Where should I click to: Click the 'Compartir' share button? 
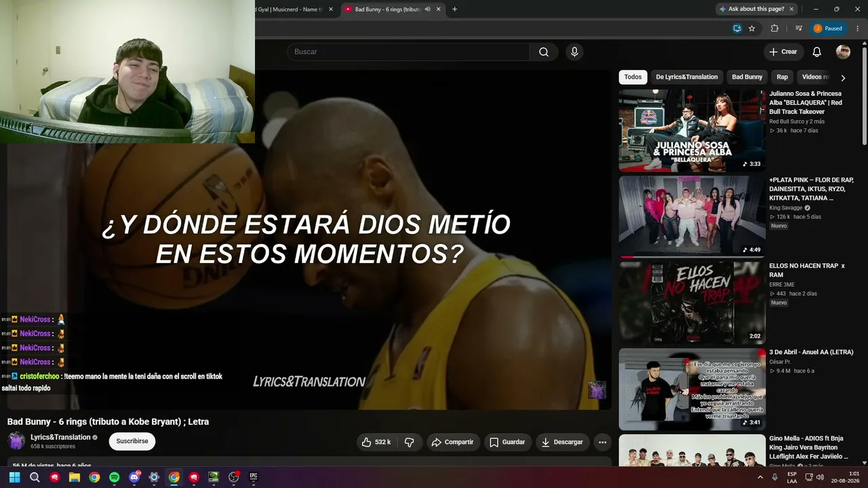click(x=453, y=442)
